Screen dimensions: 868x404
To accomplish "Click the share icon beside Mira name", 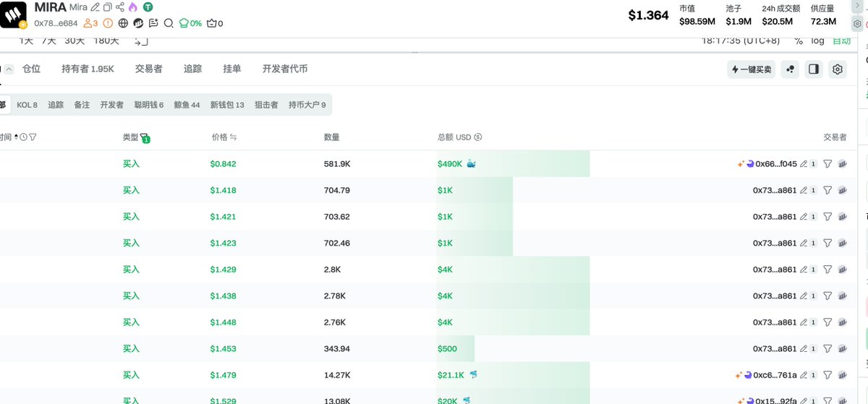I will [x=119, y=7].
